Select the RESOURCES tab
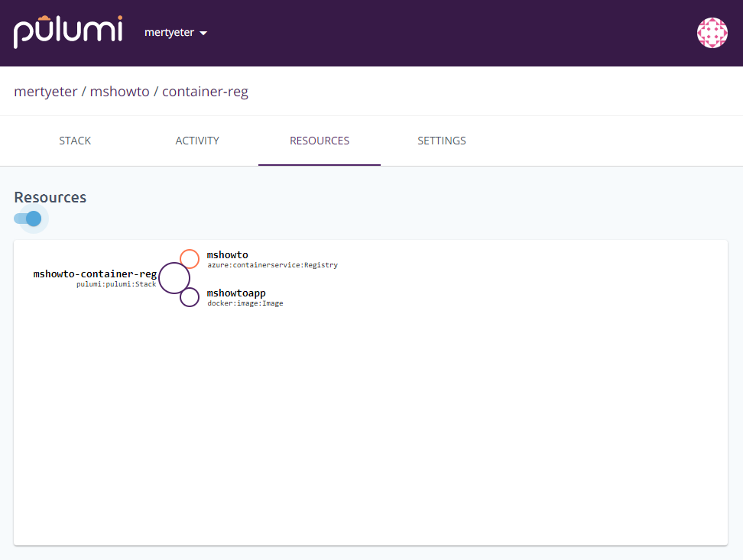Image resolution: width=743 pixels, height=560 pixels. click(320, 141)
